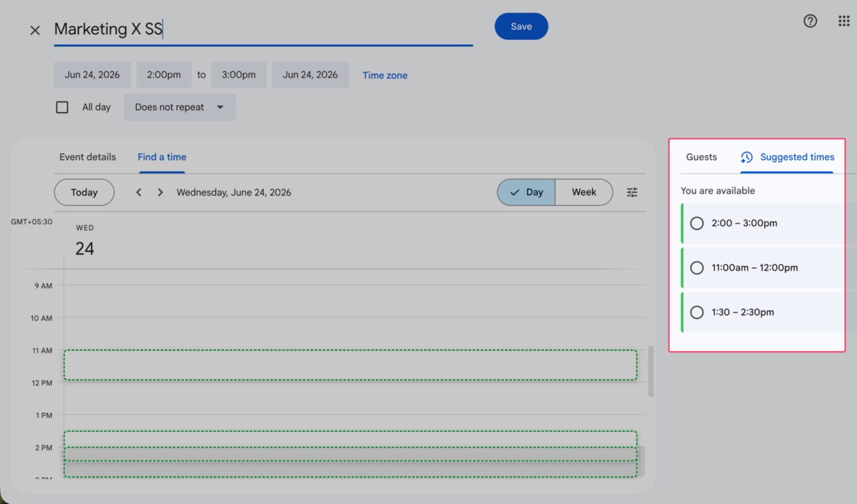Click the GMT+05:30 timezone label

point(31,222)
